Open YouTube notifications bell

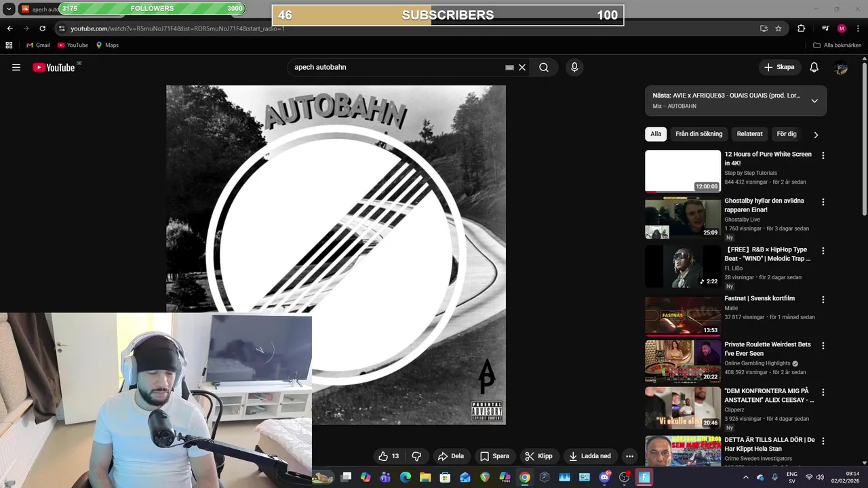(814, 67)
